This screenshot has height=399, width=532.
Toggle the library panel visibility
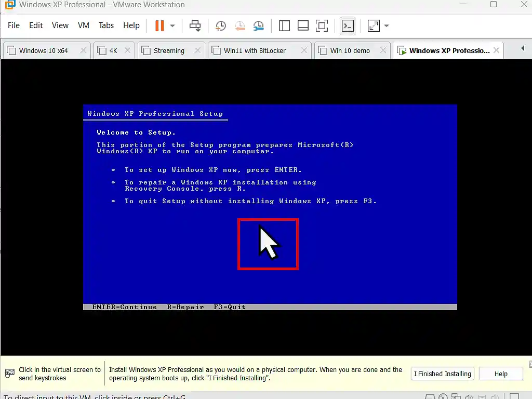tap(284, 25)
